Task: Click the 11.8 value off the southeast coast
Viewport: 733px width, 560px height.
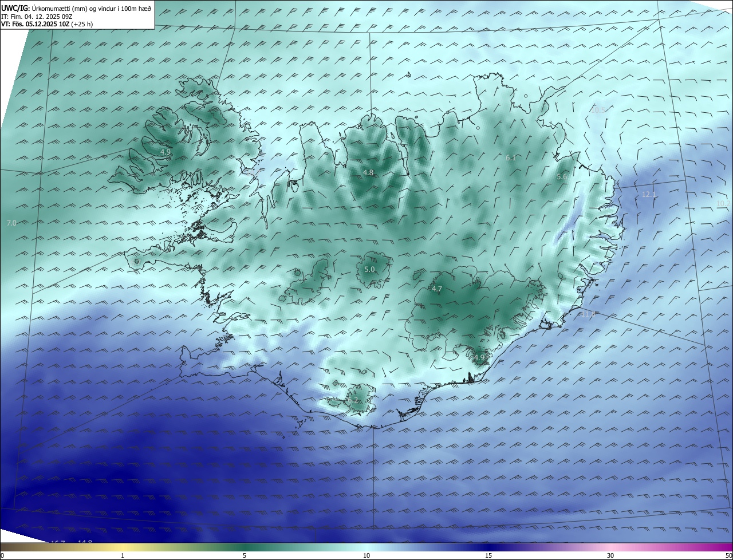Action: coord(589,314)
